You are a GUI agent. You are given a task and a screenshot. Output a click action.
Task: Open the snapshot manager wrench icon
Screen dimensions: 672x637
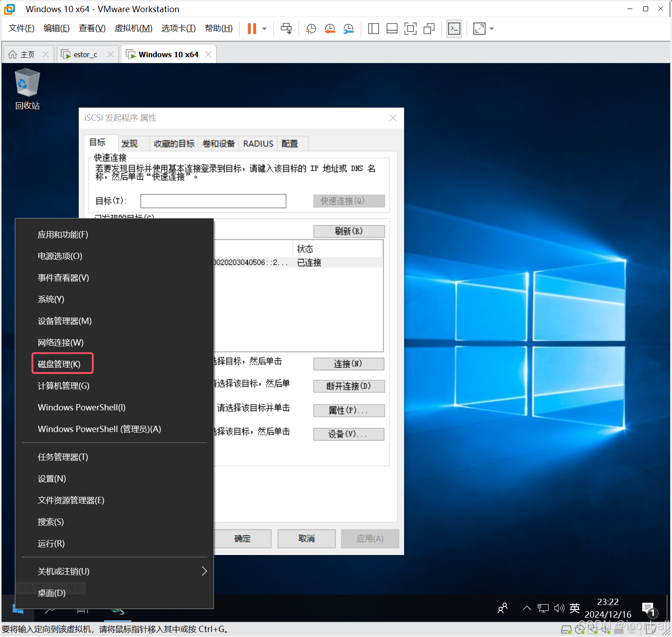348,29
